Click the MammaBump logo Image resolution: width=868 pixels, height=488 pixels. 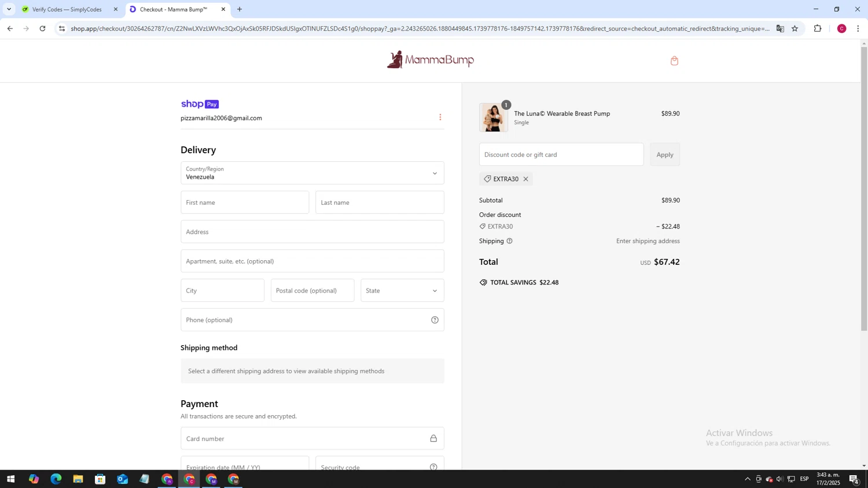(x=431, y=60)
